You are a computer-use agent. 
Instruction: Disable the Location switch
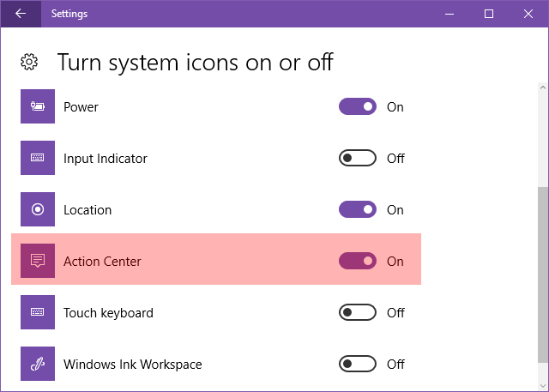point(358,209)
